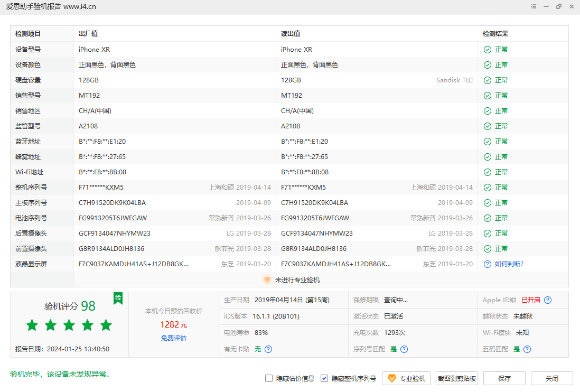Click 出厂值 G8R9134ALD0JH8136 front camera serial
Screen dimensions: 580x392
111,249
